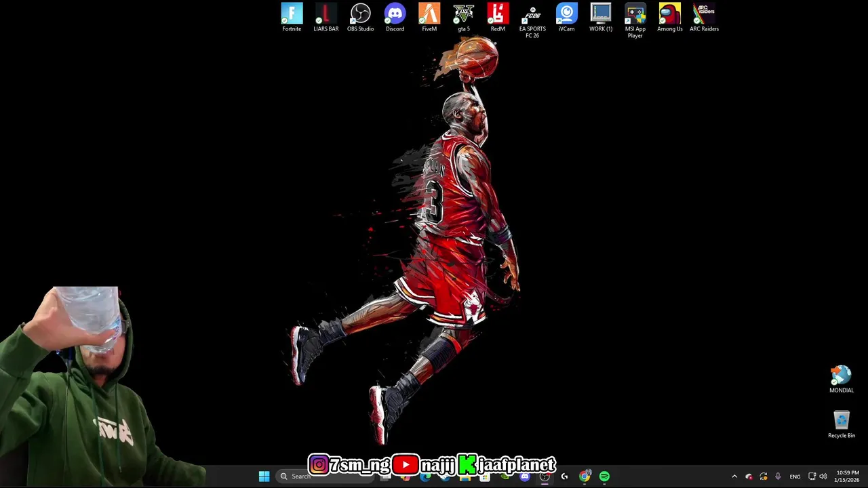Click the OneDrive error tray icon
The width and height of the screenshot is (868, 488).
749,476
